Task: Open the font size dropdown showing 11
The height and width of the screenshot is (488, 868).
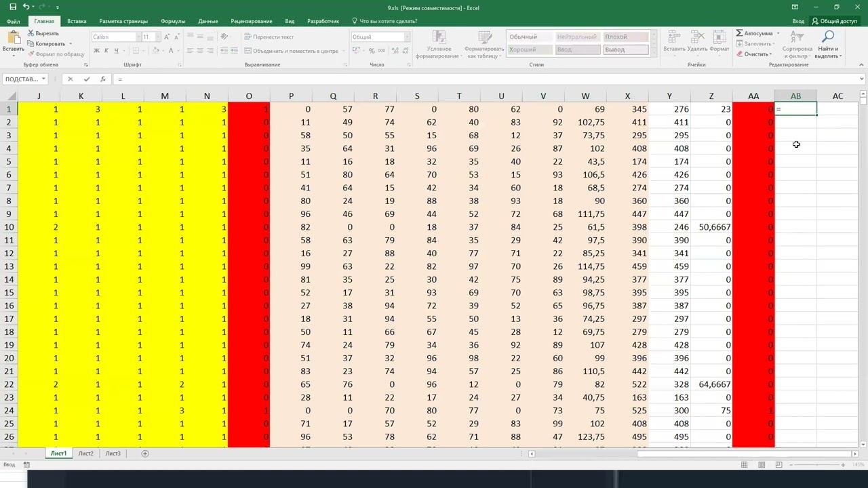Action: pyautogui.click(x=157, y=37)
